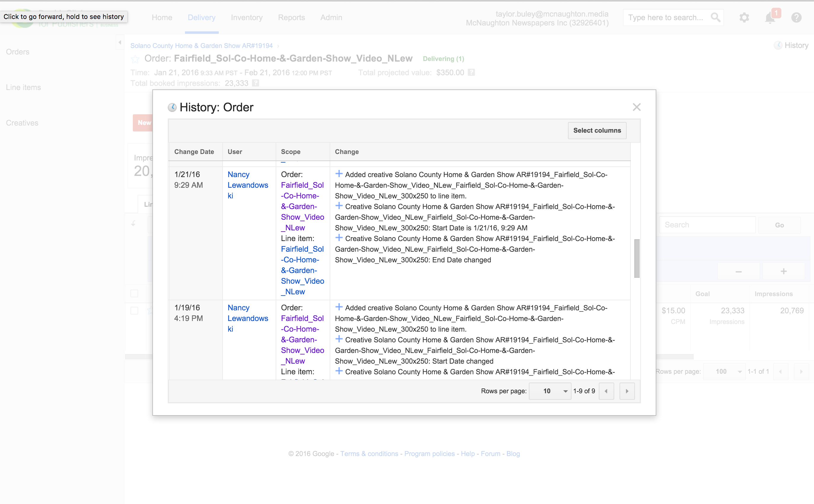This screenshot has height=504, width=814.
Task: Check the first line item row checkbox
Action: point(134,311)
